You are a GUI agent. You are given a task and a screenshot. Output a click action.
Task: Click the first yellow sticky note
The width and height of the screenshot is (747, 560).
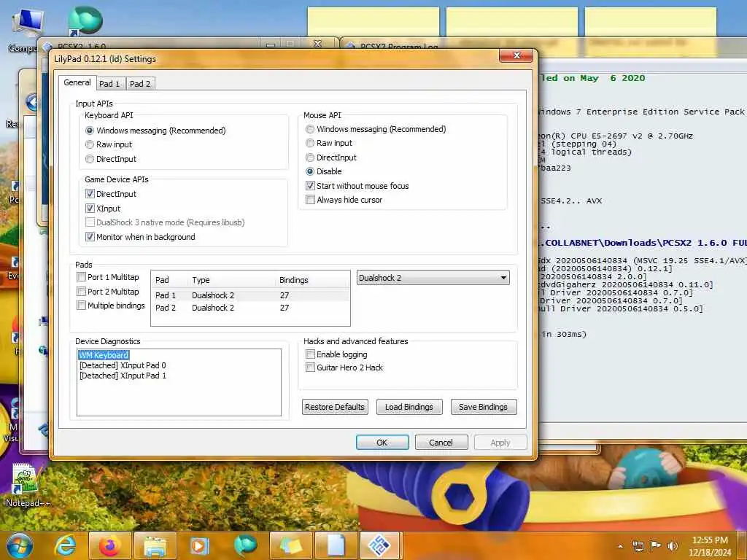(373, 22)
